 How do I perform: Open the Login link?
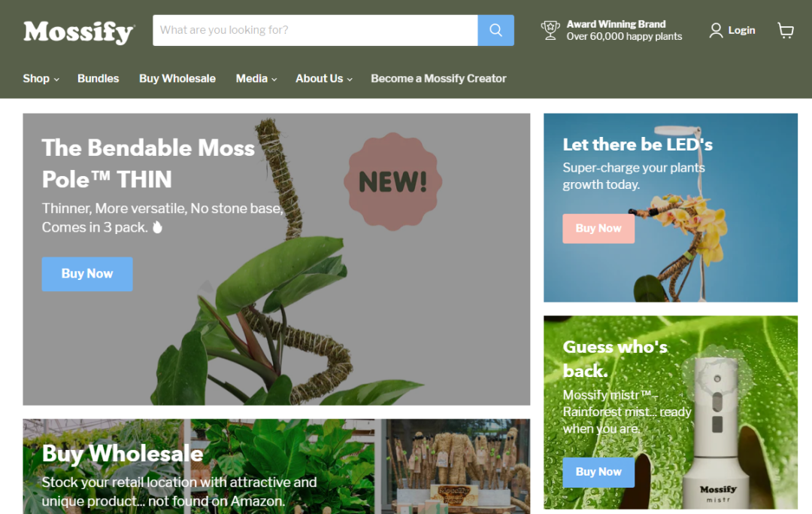[x=741, y=31]
